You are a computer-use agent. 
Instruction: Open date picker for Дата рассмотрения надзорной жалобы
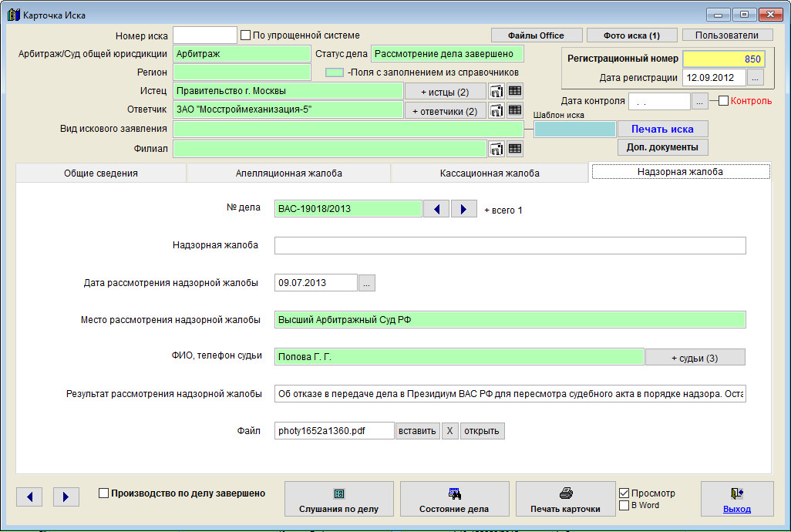pyautogui.click(x=367, y=283)
